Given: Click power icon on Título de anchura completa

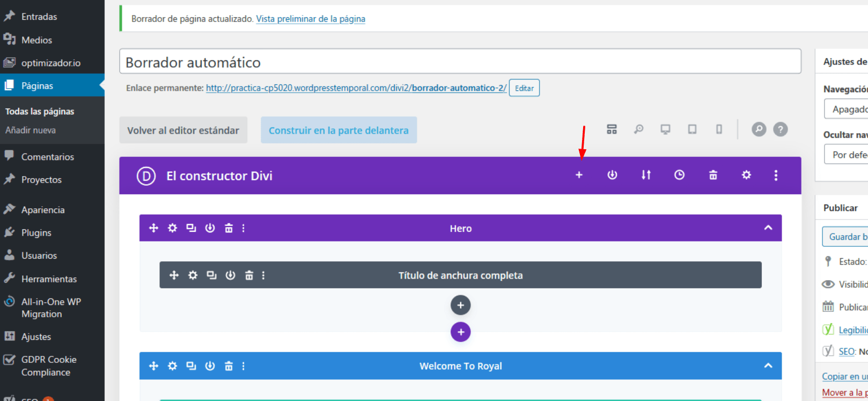Looking at the screenshot, I should (230, 275).
